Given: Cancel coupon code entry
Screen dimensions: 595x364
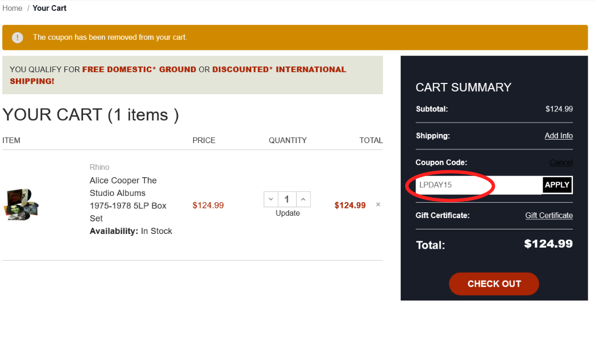Looking at the screenshot, I should [x=561, y=162].
